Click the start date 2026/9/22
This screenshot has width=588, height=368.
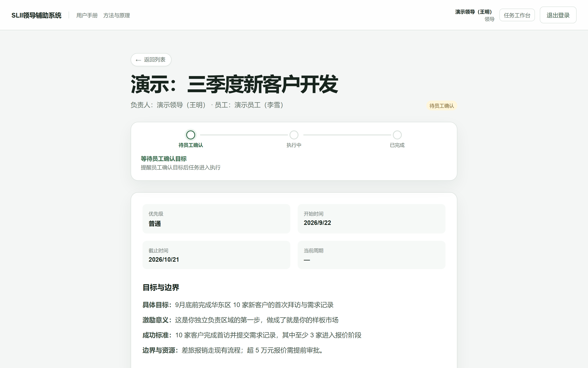click(x=317, y=223)
